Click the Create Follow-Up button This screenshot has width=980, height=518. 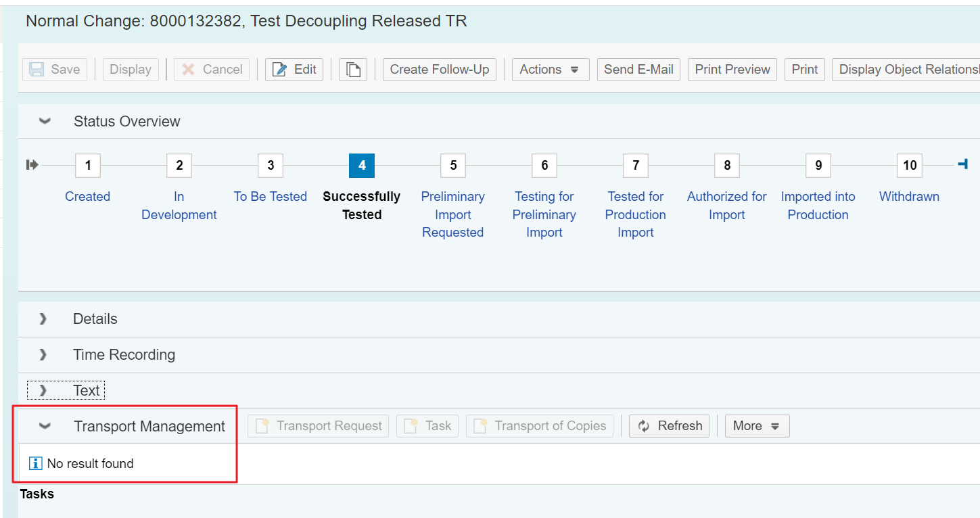pos(440,70)
